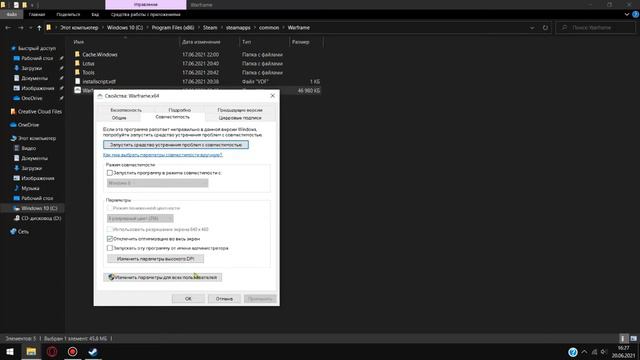Select CD-дисковод (D:) in sidebar
The width and height of the screenshot is (640, 360).
click(40, 218)
